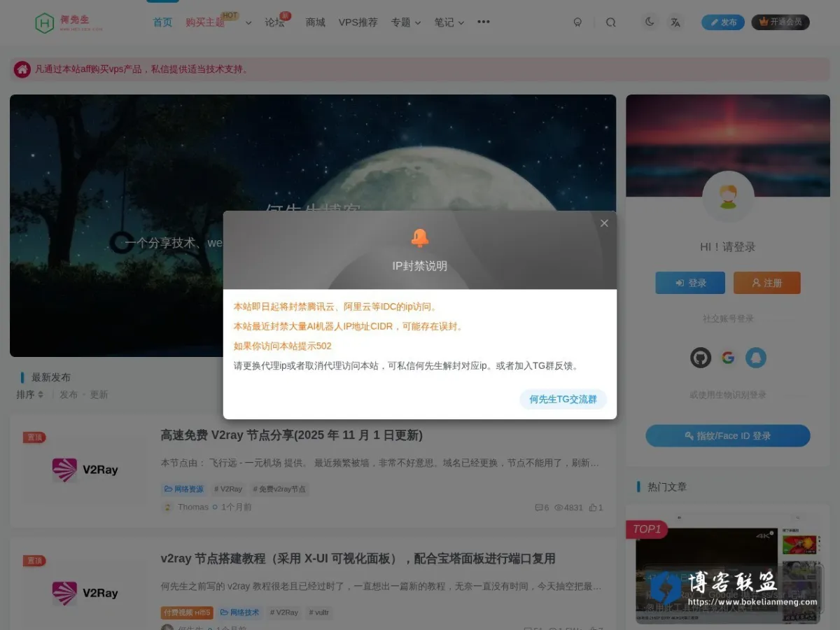Sign in with Google icon
The height and width of the screenshot is (630, 840).
[728, 358]
